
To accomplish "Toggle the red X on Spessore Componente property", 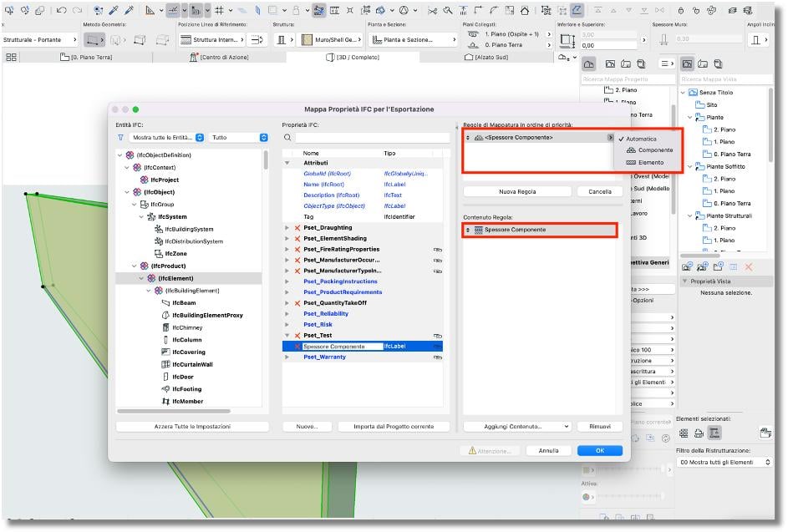I will 297,346.
